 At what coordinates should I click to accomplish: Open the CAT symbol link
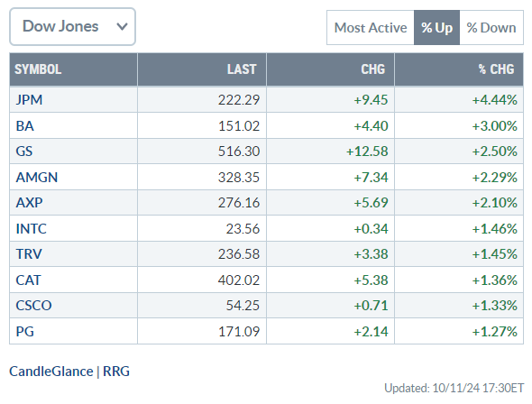(28, 280)
